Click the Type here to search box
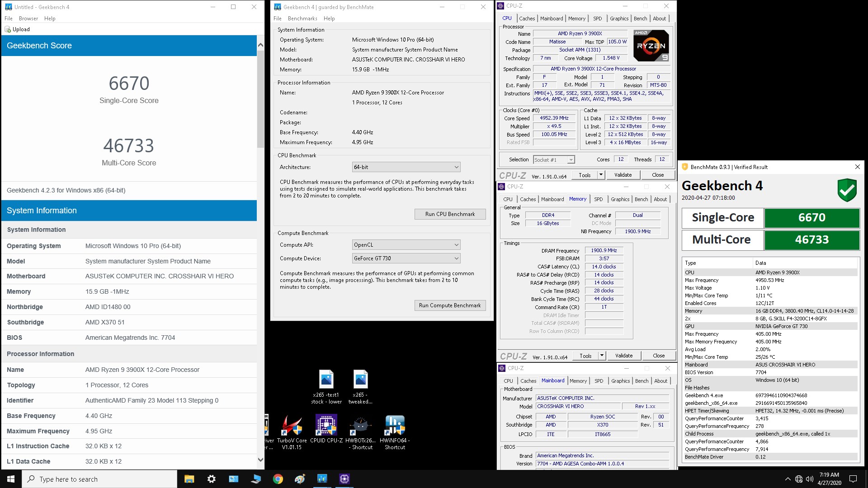868x488 pixels. 99,479
